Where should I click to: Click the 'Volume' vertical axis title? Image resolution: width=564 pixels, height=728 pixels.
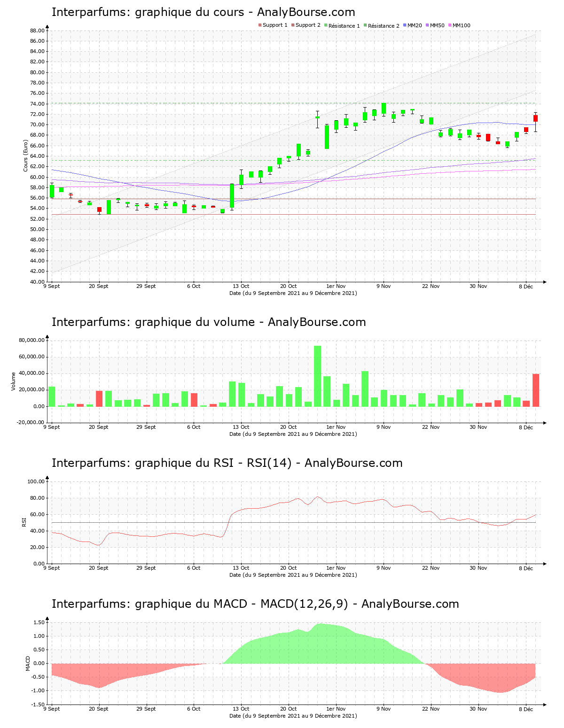pos(14,381)
